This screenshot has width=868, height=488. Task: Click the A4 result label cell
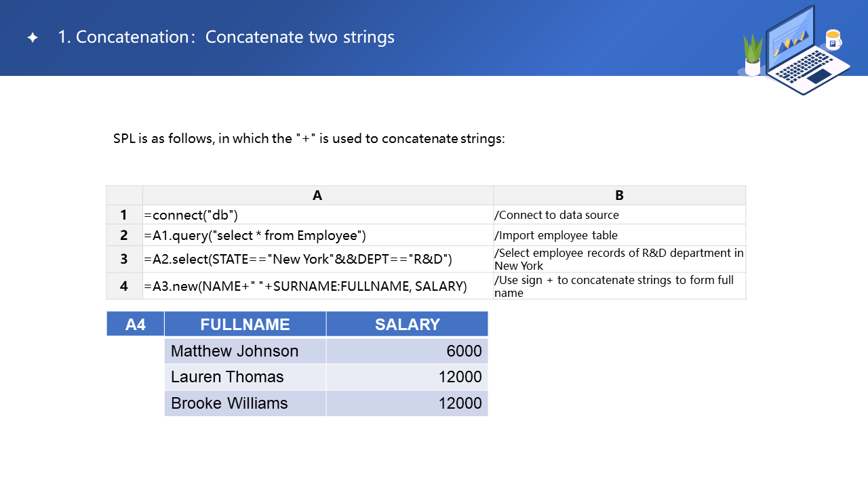[136, 325]
